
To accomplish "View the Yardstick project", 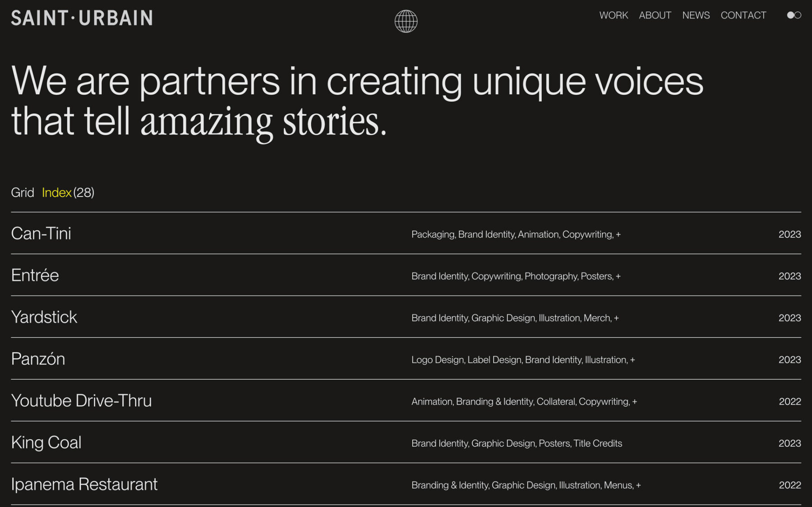I will coord(44,317).
